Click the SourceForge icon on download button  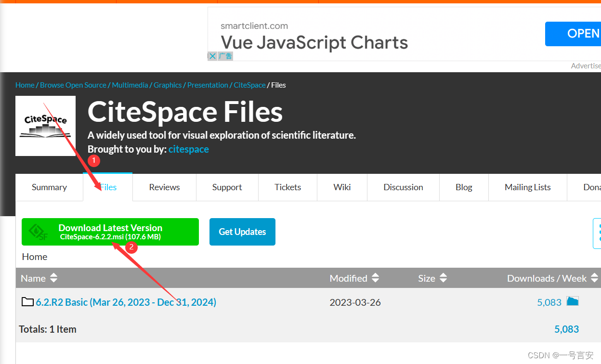39,232
